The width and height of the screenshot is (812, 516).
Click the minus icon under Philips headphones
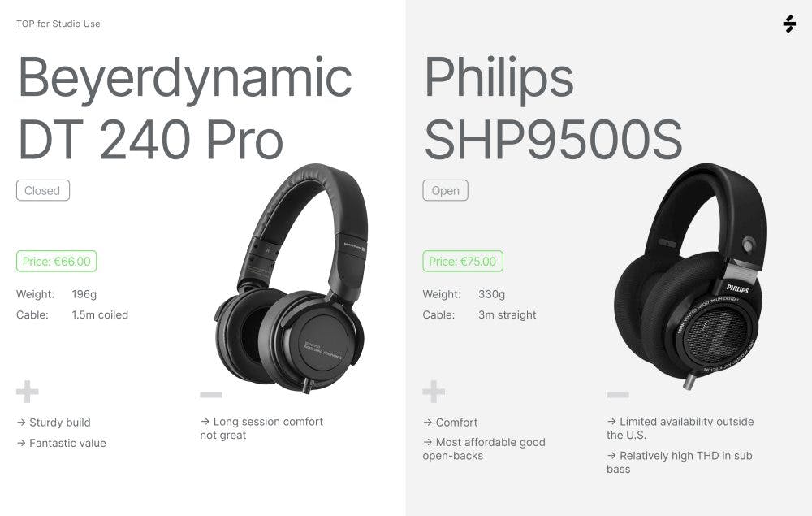point(618,395)
